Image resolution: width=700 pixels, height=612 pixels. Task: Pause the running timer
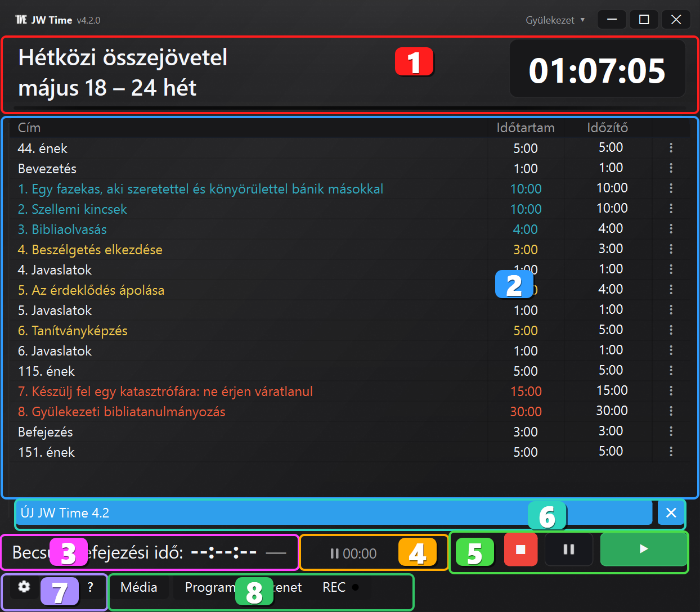tap(569, 549)
